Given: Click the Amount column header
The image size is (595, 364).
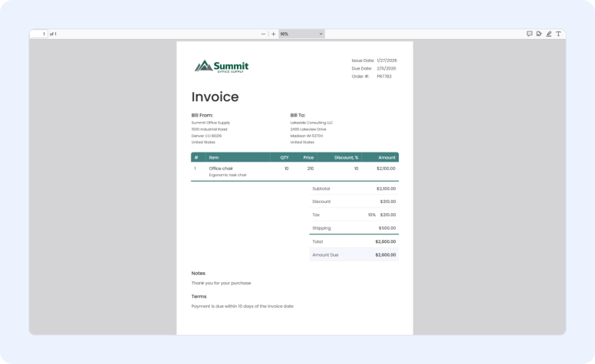Looking at the screenshot, I should click(x=386, y=157).
